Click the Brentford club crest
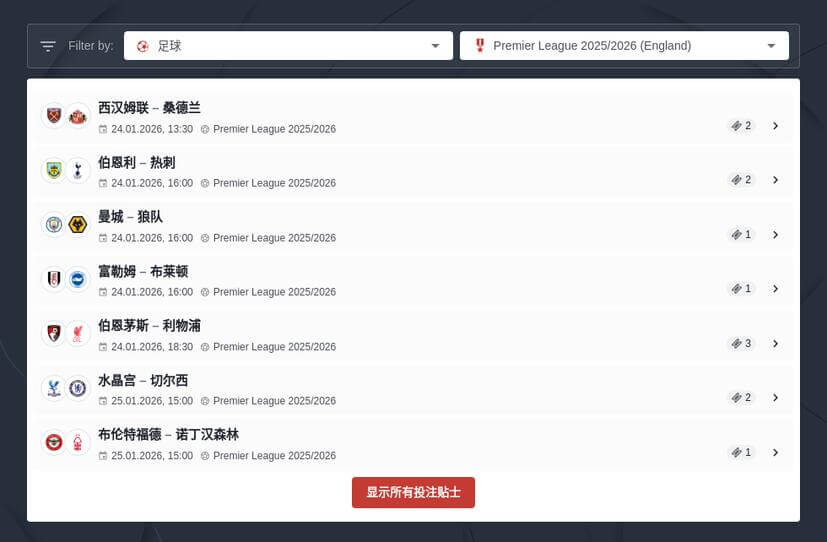827x542 pixels. (54, 442)
